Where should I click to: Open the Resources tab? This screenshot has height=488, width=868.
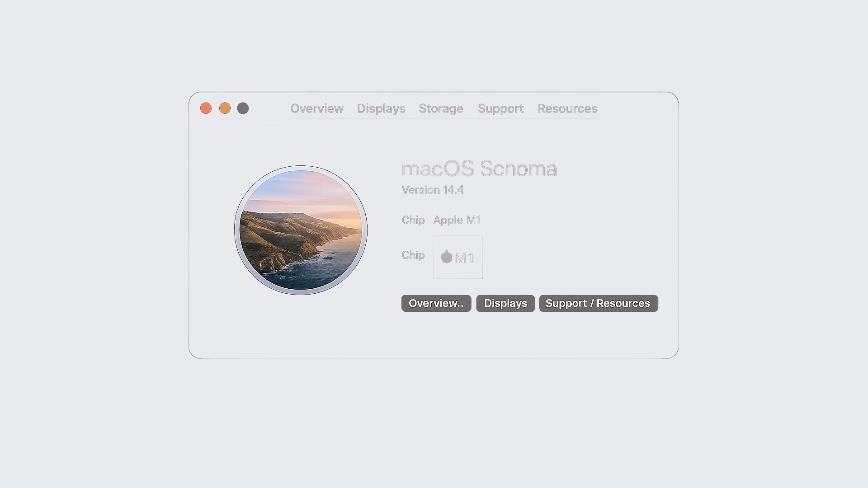point(567,108)
